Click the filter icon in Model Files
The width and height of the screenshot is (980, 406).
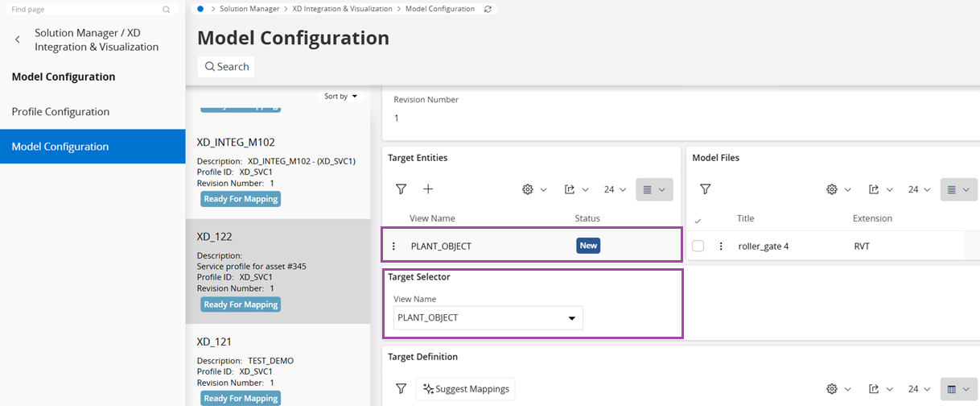click(705, 189)
